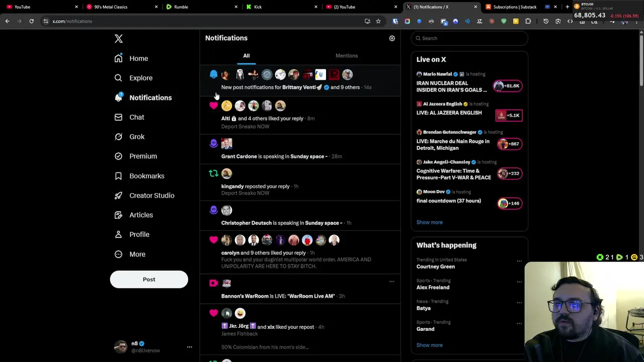Open a new browser tab
The image size is (644, 362).
click(567, 7)
